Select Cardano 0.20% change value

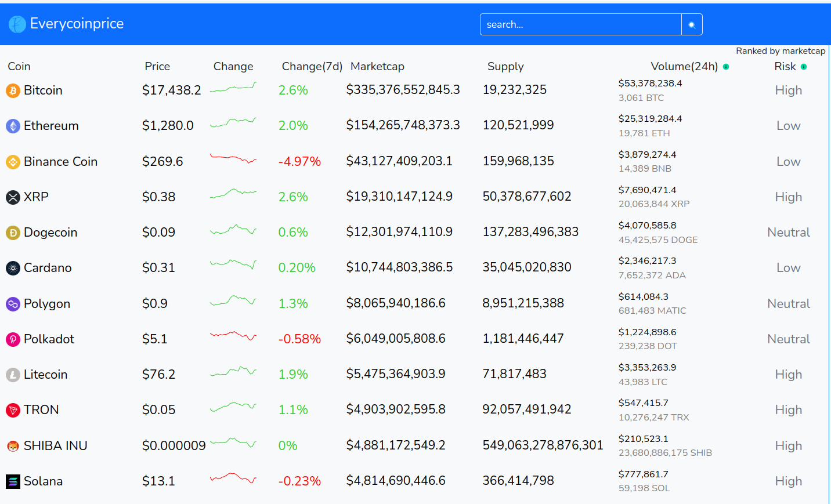[x=297, y=268]
